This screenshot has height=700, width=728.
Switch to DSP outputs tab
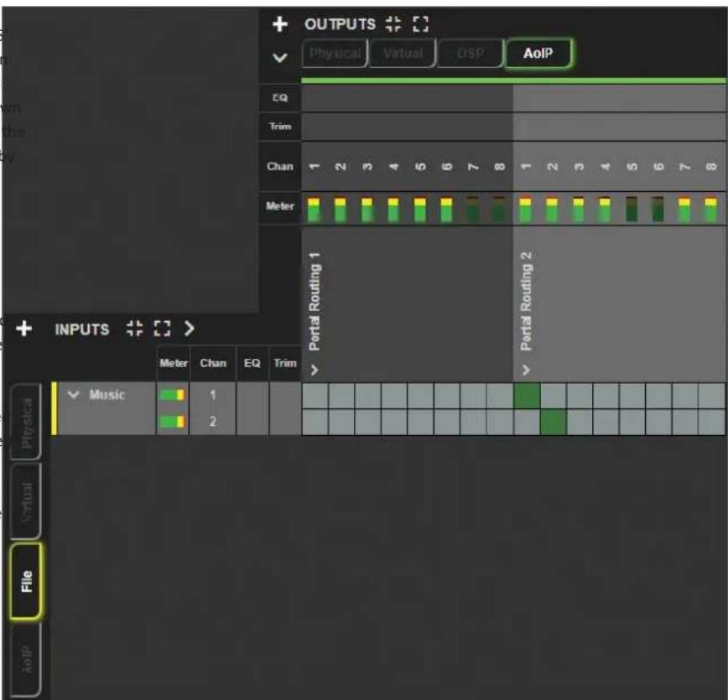470,54
